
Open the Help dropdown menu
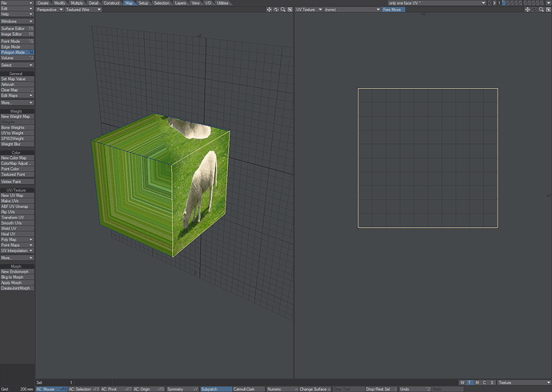click(x=17, y=14)
